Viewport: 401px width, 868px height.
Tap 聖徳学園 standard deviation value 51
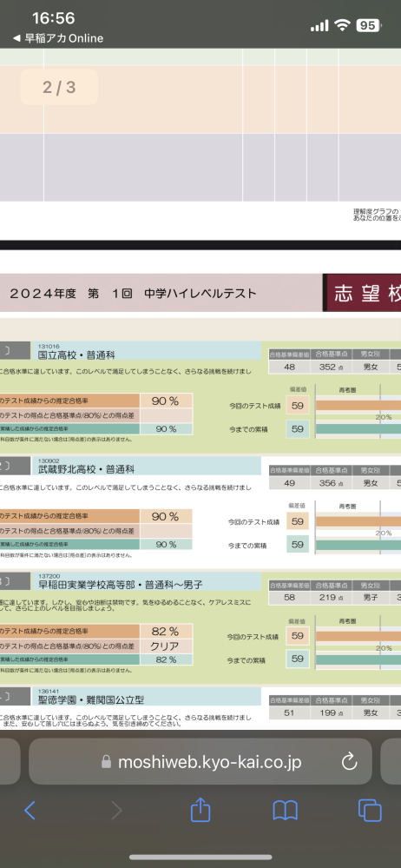tap(289, 712)
